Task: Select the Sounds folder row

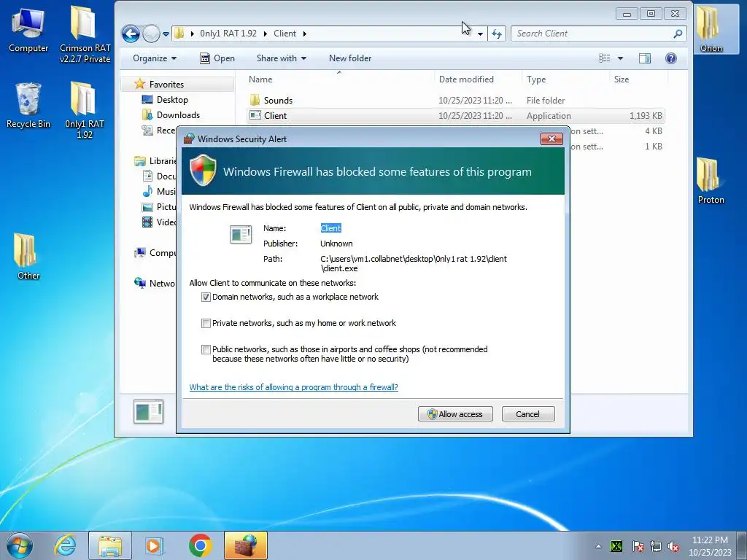Action: (x=455, y=101)
